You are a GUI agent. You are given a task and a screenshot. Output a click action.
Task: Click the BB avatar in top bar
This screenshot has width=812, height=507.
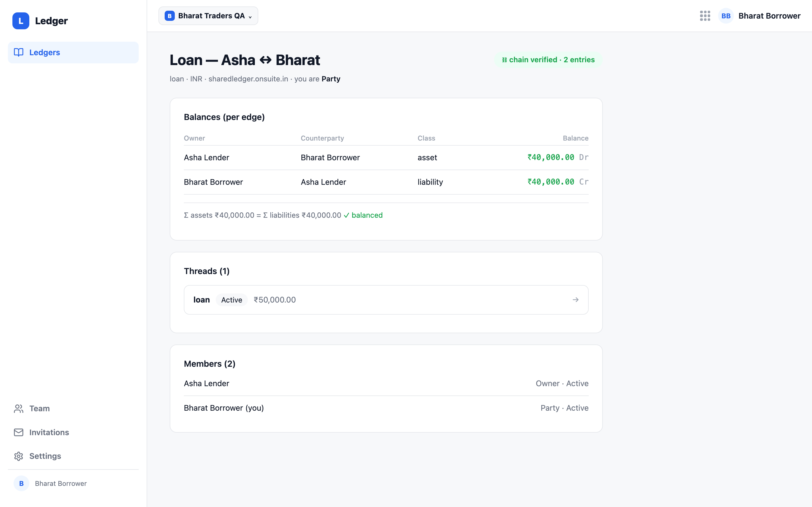pyautogui.click(x=726, y=16)
